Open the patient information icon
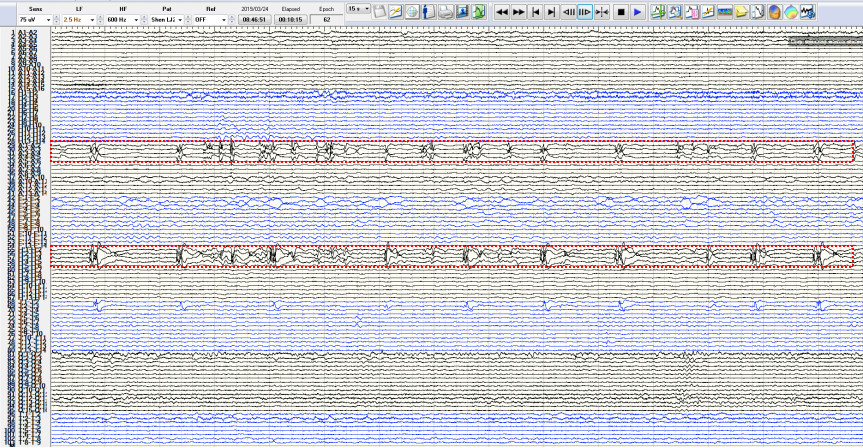 point(428,11)
